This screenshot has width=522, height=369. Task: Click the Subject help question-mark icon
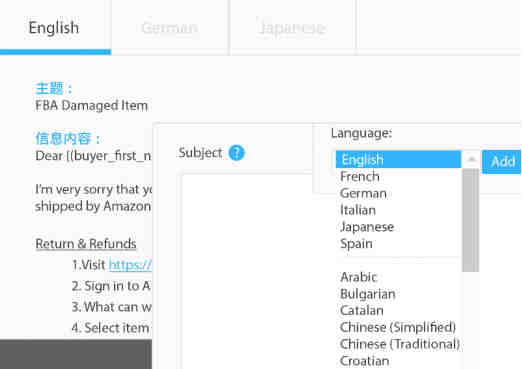click(236, 153)
